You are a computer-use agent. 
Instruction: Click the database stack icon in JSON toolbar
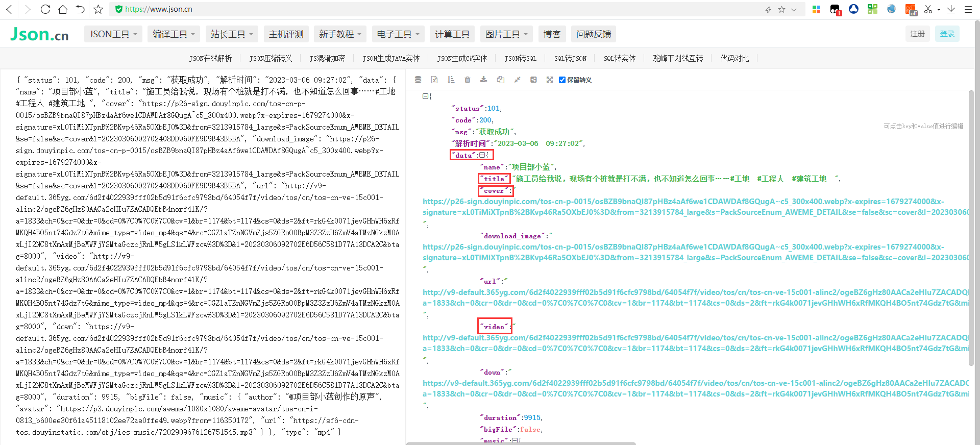[418, 80]
